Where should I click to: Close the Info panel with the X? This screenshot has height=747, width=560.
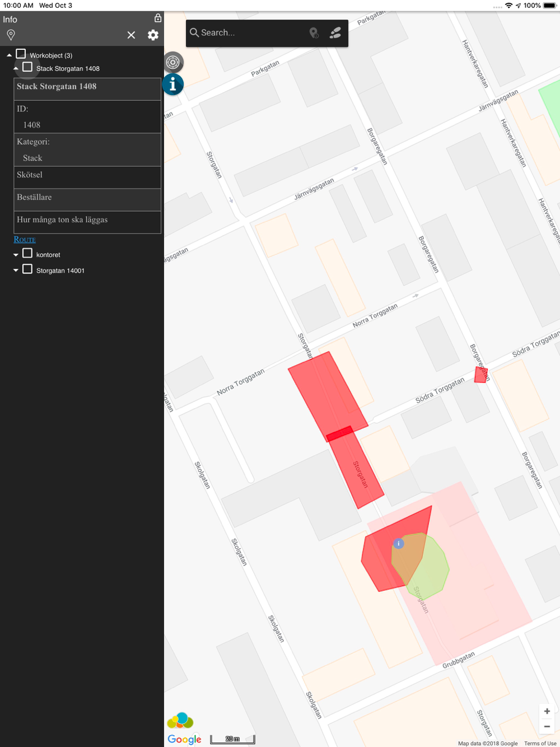(x=131, y=35)
